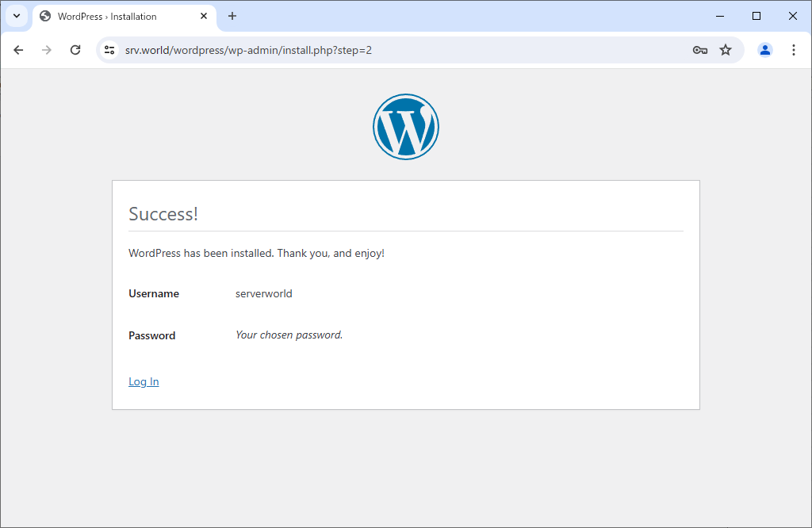View site information icon in address bar
Image resolution: width=812 pixels, height=528 pixels.
tap(109, 50)
